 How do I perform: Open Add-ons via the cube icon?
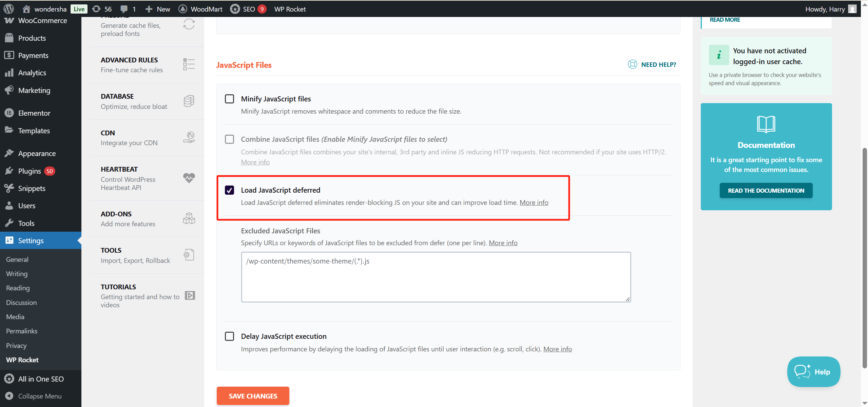189,218
